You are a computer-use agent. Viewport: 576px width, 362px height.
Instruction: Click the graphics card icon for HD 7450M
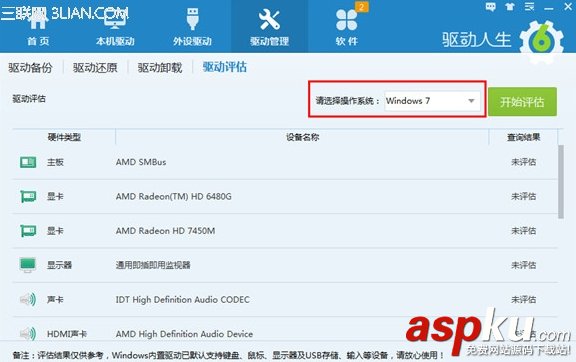click(28, 231)
